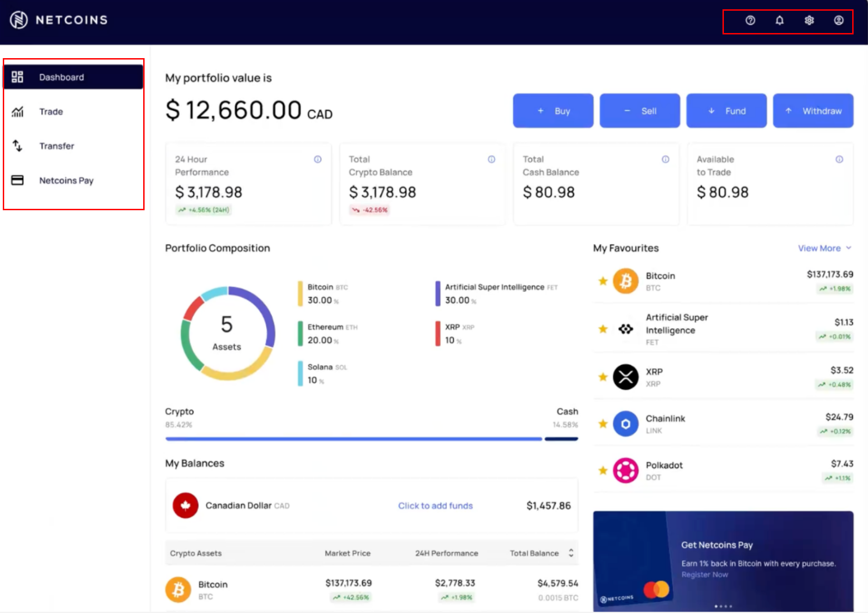Click the Bitcoin icon in My Favourites
Viewport: 868px width, 613px height.
pyautogui.click(x=626, y=281)
